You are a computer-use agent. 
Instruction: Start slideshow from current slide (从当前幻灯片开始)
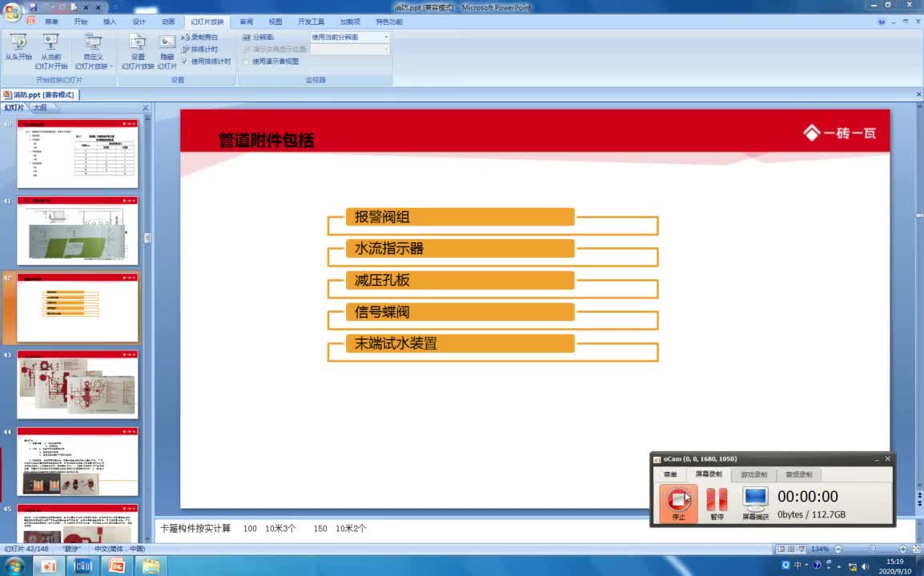tap(51, 52)
